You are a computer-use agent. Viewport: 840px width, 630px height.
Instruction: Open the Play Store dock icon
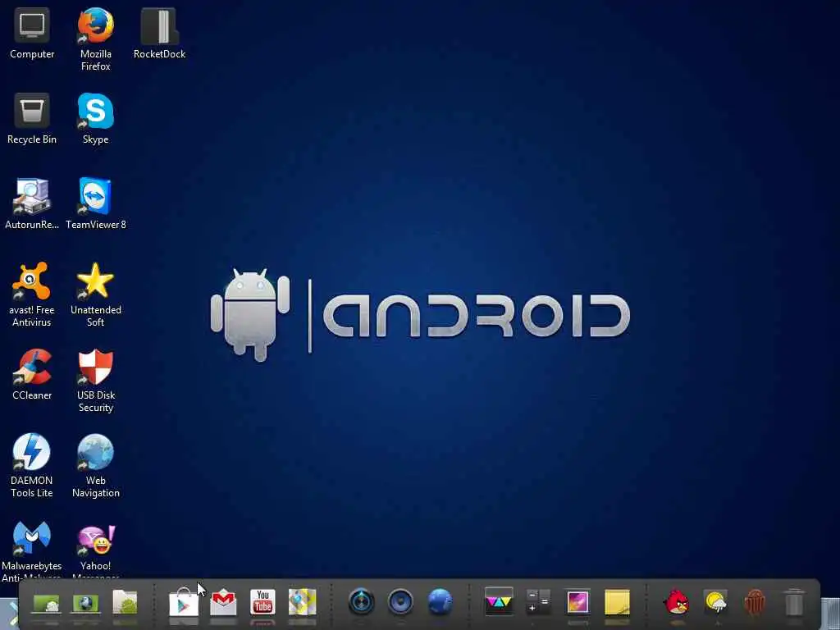click(x=184, y=602)
